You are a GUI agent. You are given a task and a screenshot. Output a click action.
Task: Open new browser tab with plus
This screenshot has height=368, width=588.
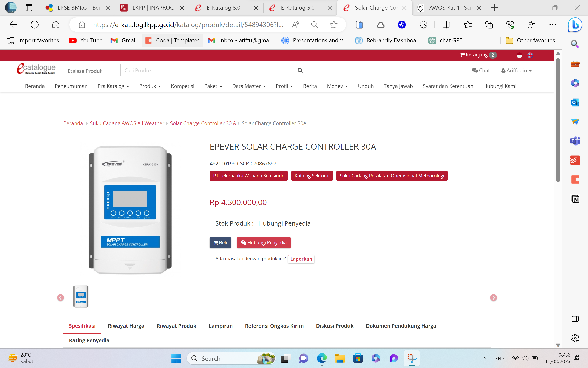click(494, 8)
